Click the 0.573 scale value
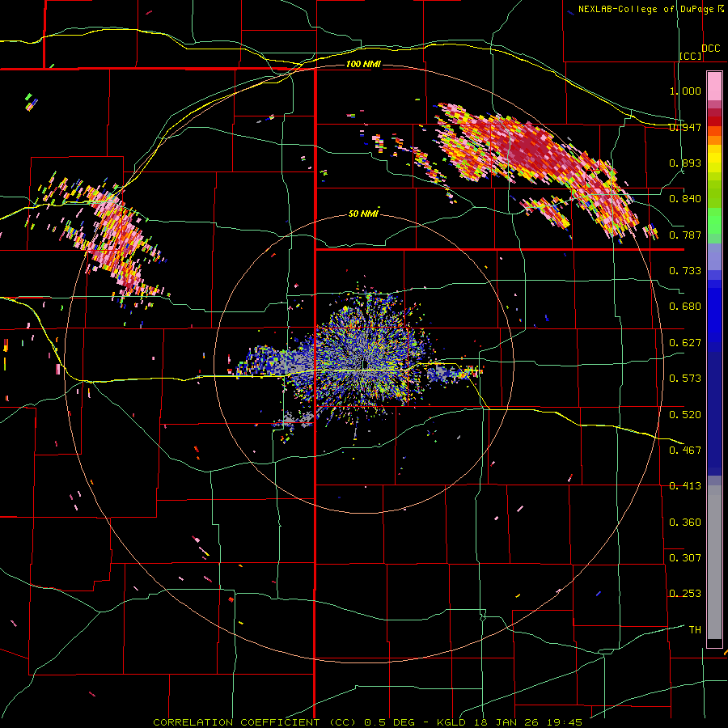Screen dimensions: 728x728 coord(685,379)
